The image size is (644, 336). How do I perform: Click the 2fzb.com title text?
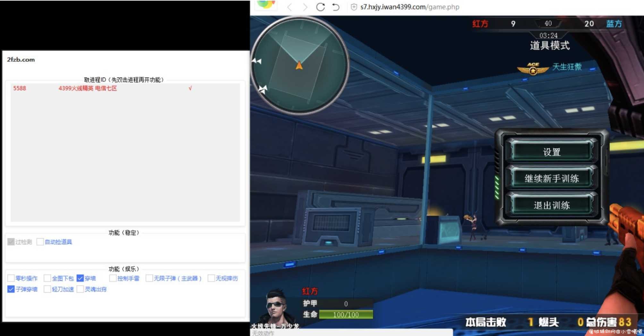(21, 60)
